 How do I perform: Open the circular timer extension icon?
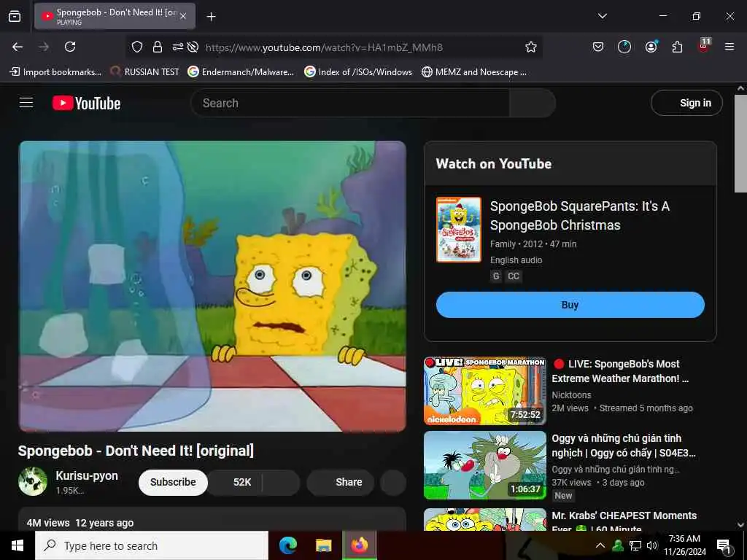click(624, 47)
